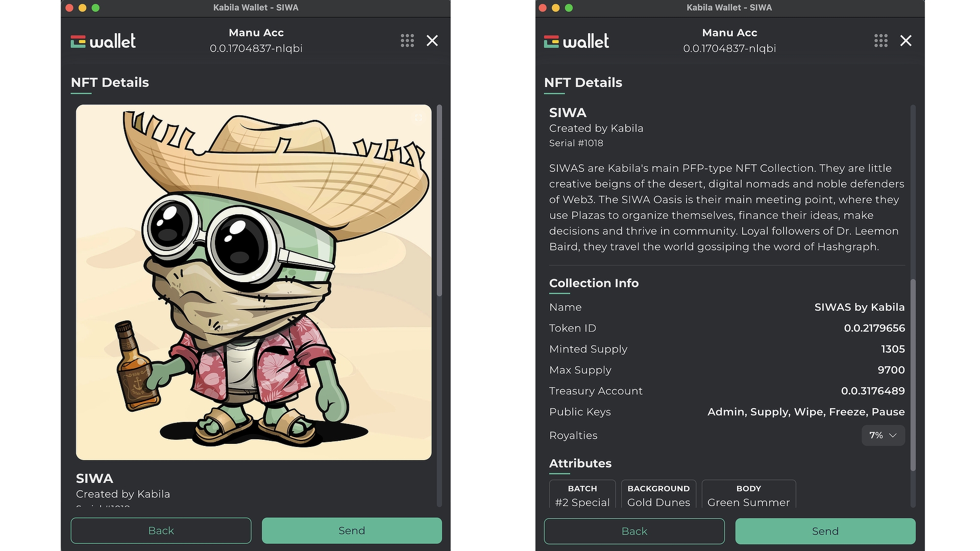Open apps grid menu in the Collection Info window
Viewport: 980px width, 551px height.
pyautogui.click(x=880, y=41)
